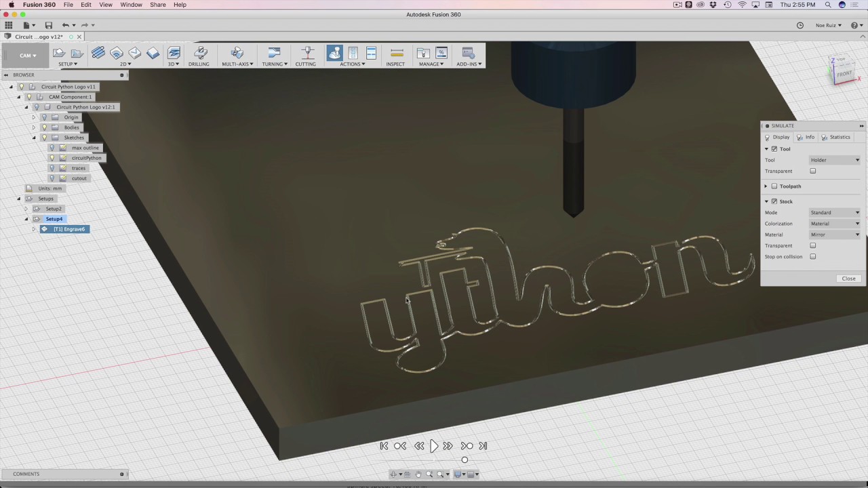Click the Turning tool icon

[274, 53]
